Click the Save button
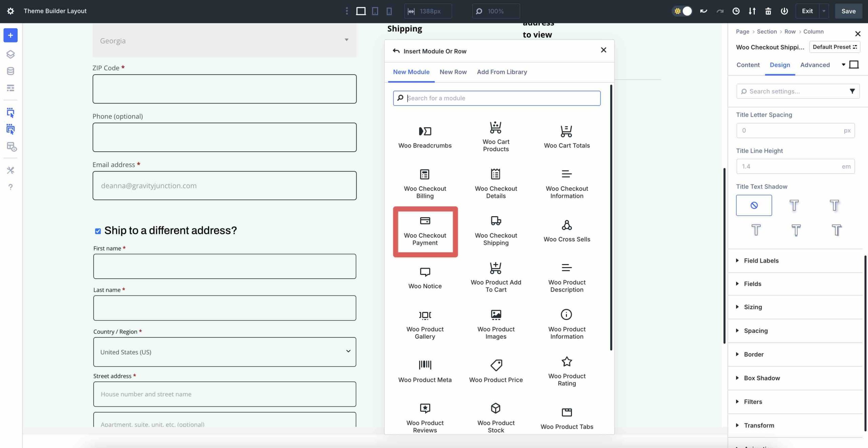The image size is (868, 448). (848, 11)
